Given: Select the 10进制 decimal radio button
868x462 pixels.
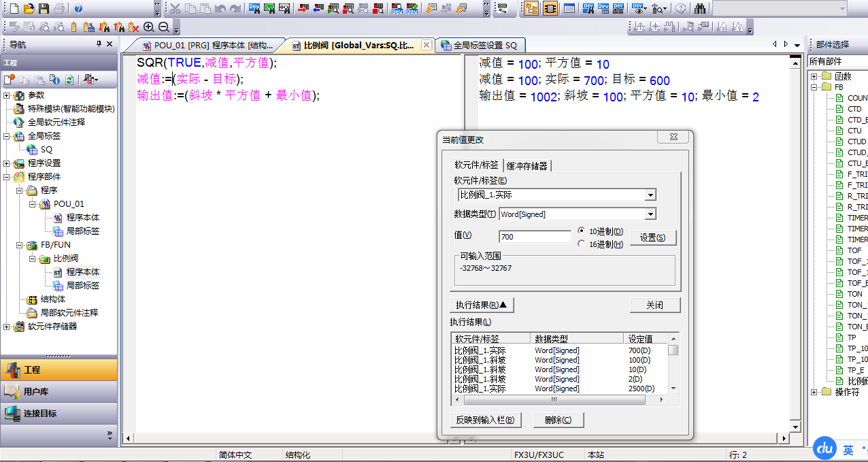Looking at the screenshot, I should pyautogui.click(x=581, y=231).
